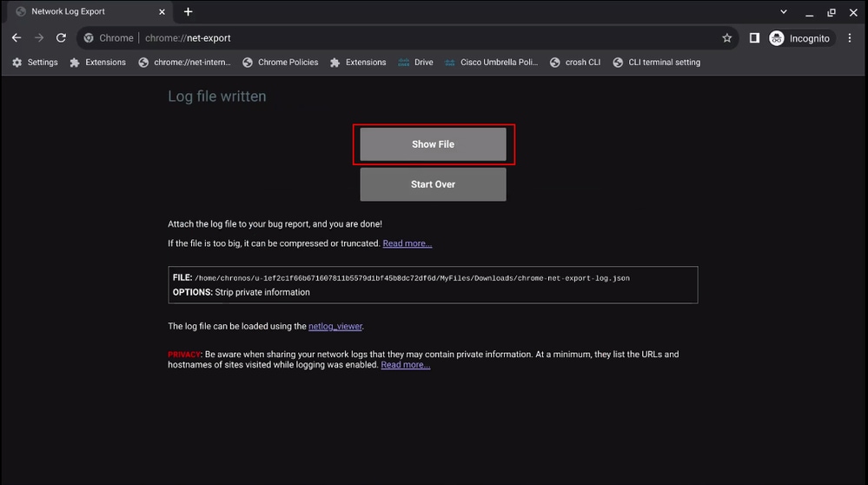Open the crosh CLI bookmark
The image size is (868, 485).
tap(575, 62)
